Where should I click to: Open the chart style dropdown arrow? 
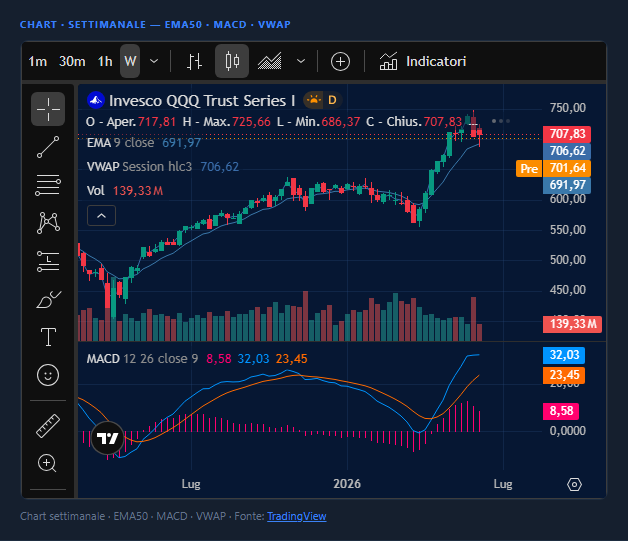pyautogui.click(x=301, y=61)
